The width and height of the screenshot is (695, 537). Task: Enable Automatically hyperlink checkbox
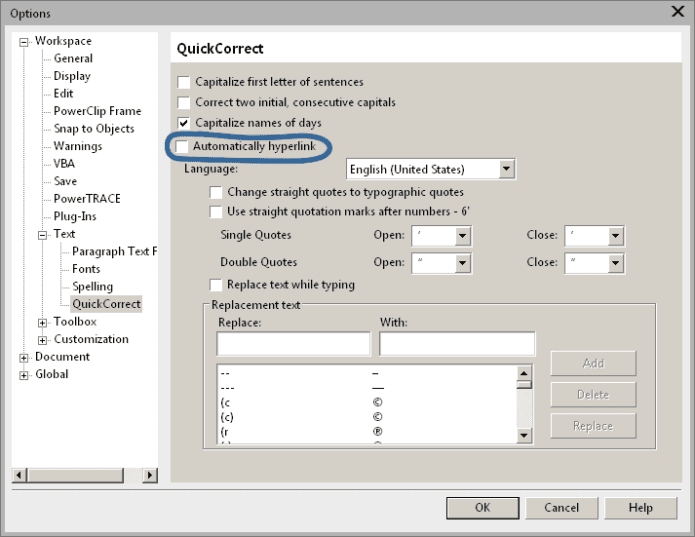pyautogui.click(x=183, y=147)
